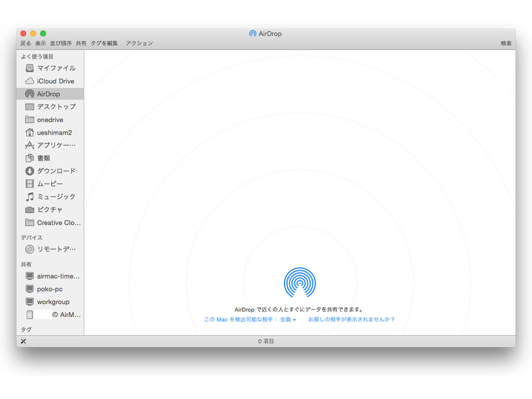Click the Downloads (ダウンロード) arrow icon
The image size is (532, 399).
(x=30, y=171)
